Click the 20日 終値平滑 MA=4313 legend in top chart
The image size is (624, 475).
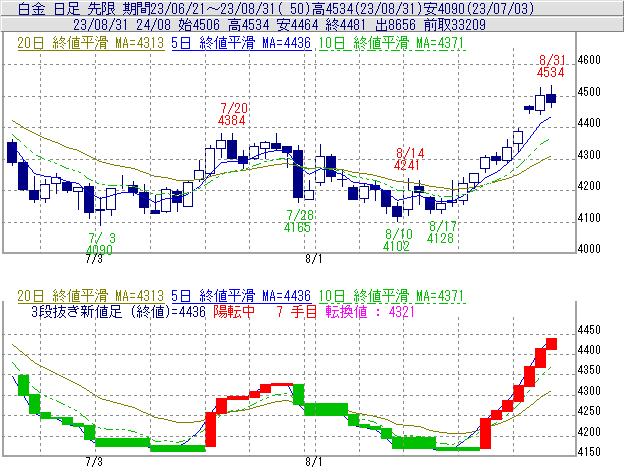click(91, 43)
